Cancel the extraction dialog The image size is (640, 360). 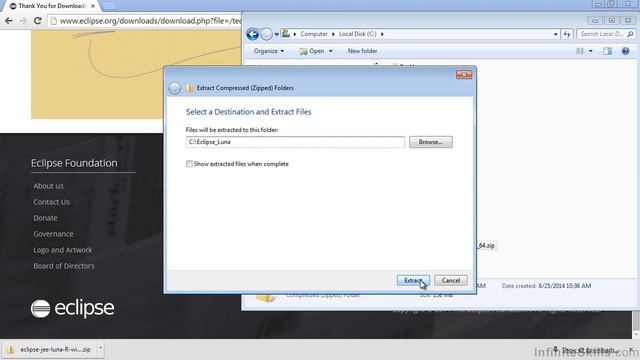click(x=451, y=280)
